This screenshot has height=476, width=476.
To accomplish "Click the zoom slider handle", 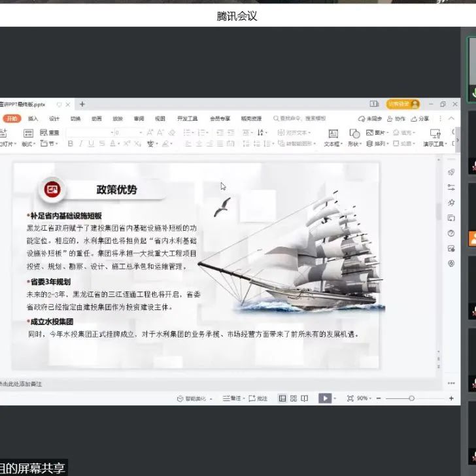I will pos(411,398).
